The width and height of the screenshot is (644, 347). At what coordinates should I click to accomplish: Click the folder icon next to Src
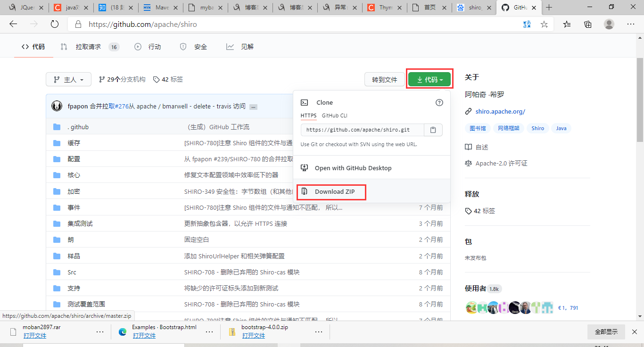tap(57, 272)
